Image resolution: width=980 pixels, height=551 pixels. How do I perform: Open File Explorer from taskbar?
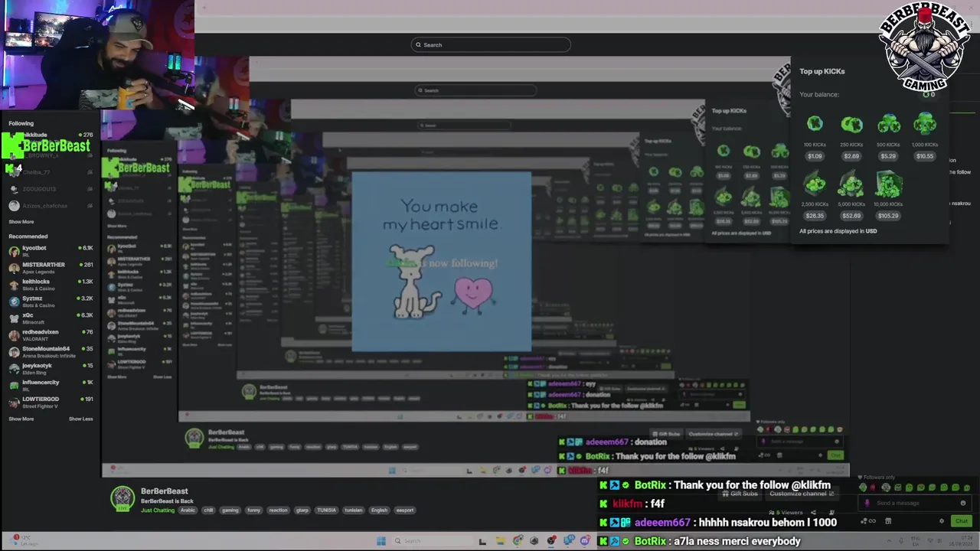pos(499,541)
